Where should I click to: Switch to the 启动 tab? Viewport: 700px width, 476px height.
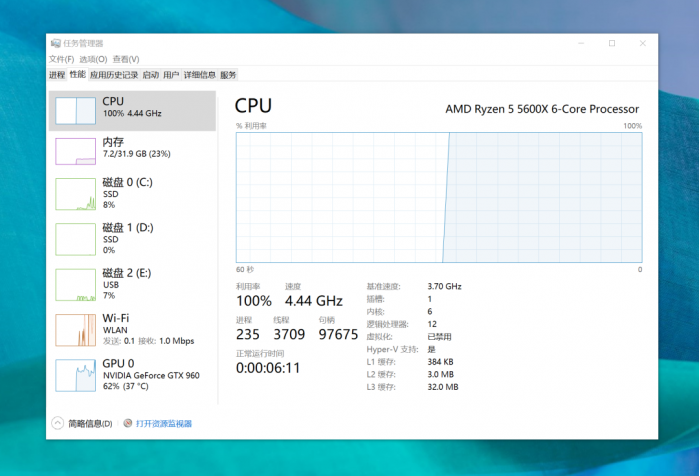(150, 75)
